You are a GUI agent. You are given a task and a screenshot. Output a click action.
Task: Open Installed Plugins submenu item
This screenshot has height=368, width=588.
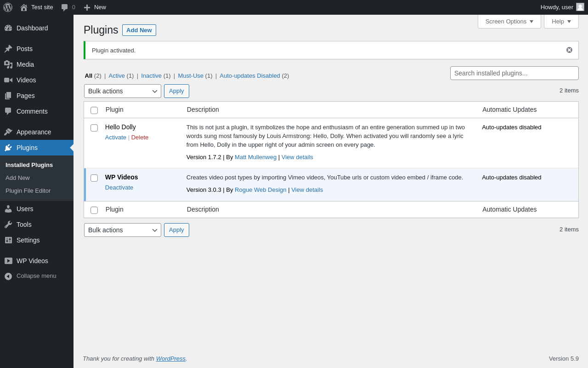(x=29, y=165)
